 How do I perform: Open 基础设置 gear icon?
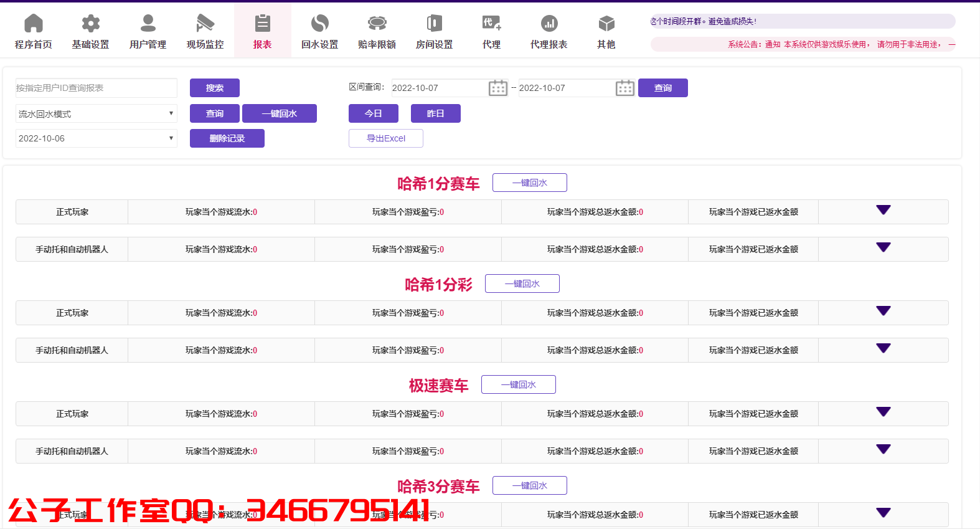click(91, 24)
